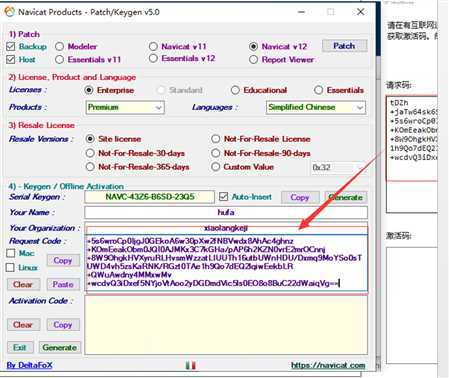Click the custom value 0x32 field
Screen dimensions: 449x378
(338, 167)
